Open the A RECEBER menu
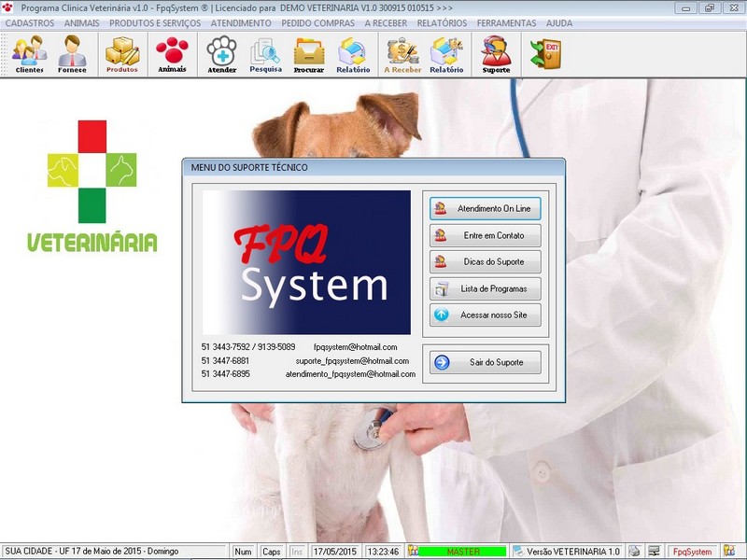This screenshot has width=747, height=560. [386, 23]
